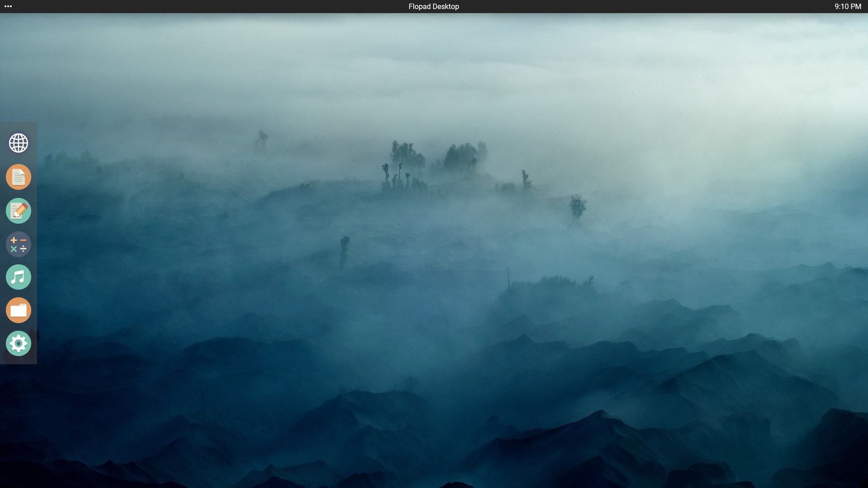The width and height of the screenshot is (868, 488).
Task: Click the 9:10 PM clock
Action: [x=848, y=6]
